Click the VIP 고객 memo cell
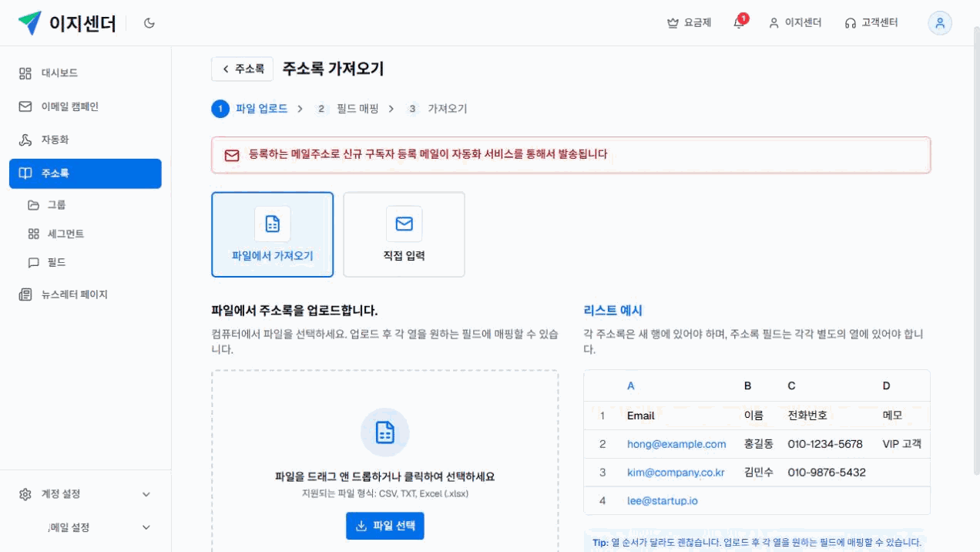This screenshot has height=552, width=980. click(902, 444)
